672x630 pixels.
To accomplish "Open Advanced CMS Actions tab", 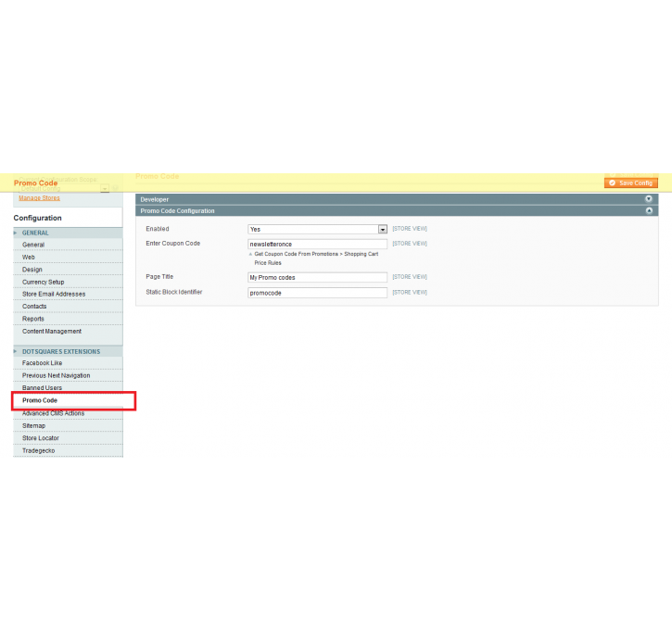I will click(69, 413).
